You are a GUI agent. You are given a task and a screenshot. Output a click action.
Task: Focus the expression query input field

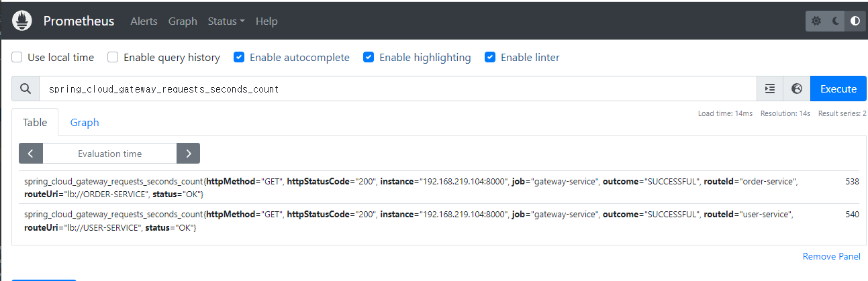tap(398, 89)
